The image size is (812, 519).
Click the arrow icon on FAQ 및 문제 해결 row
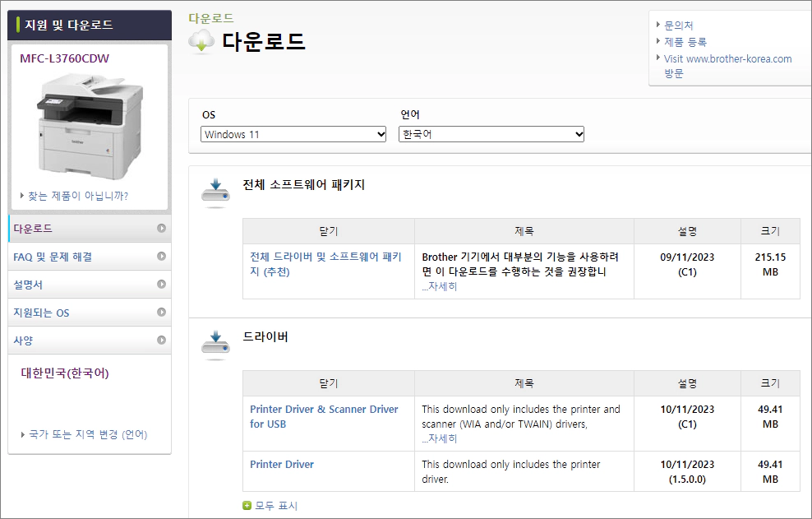[162, 256]
